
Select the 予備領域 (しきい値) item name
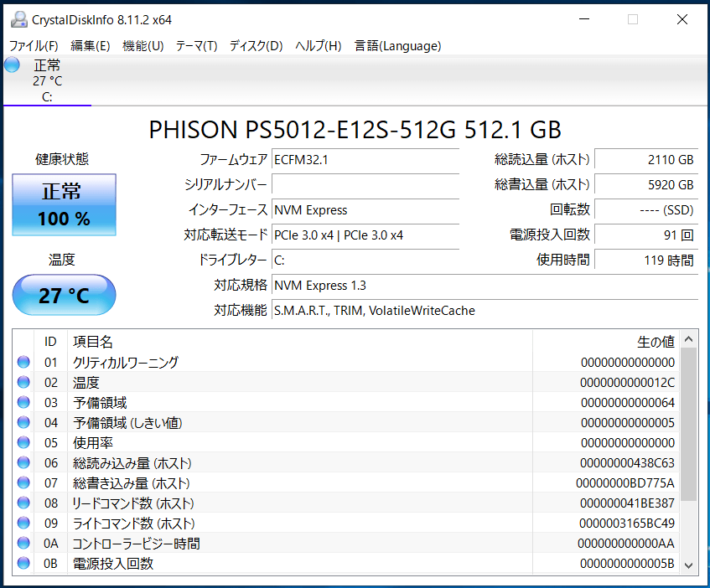127,423
